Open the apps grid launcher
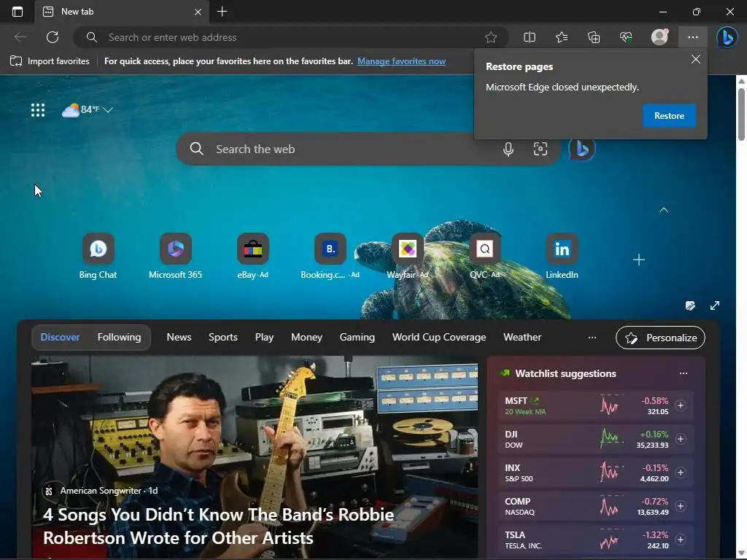The image size is (747, 560). (38, 110)
